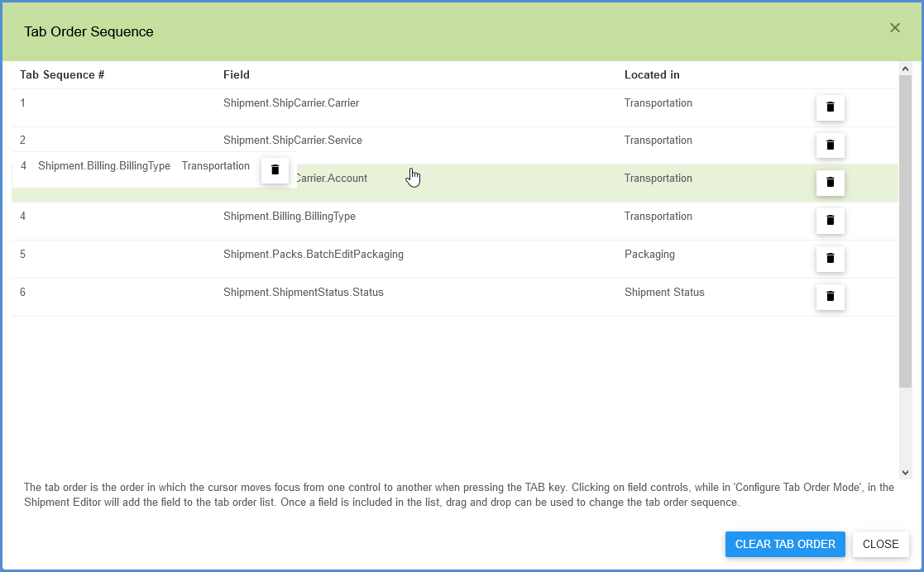924x572 pixels.
Task: Delete the Shipment.Packs.BatchEditPackaging entry
Action: click(x=830, y=259)
